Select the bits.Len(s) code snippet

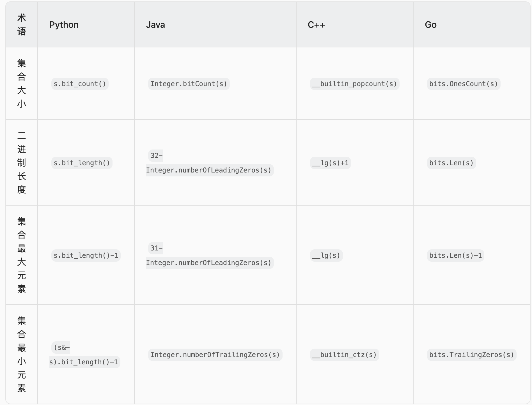tap(451, 163)
